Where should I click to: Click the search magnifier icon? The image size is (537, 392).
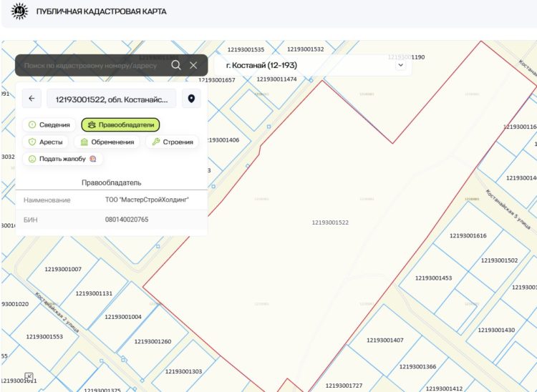[x=176, y=65]
